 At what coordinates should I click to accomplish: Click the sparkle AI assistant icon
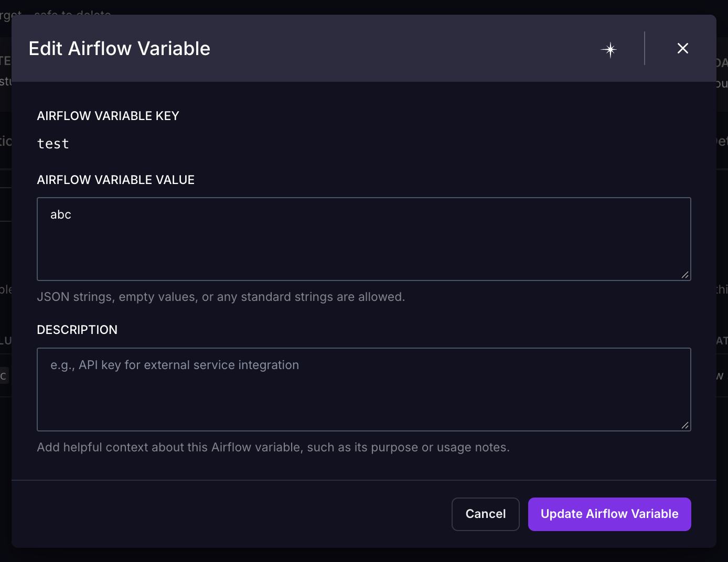tap(609, 49)
